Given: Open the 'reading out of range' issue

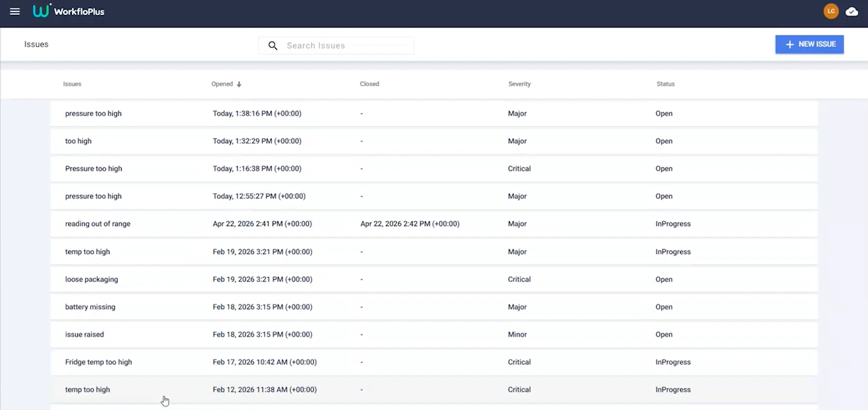Looking at the screenshot, I should click(x=434, y=224).
